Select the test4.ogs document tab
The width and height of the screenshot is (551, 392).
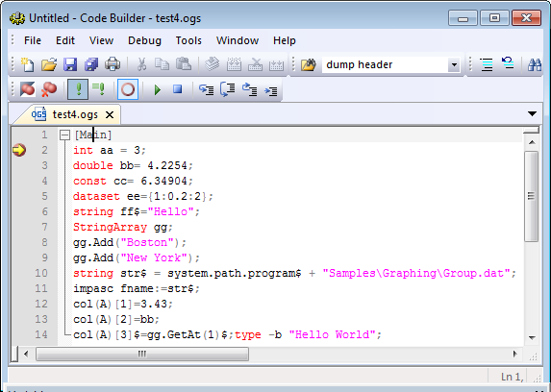75,114
